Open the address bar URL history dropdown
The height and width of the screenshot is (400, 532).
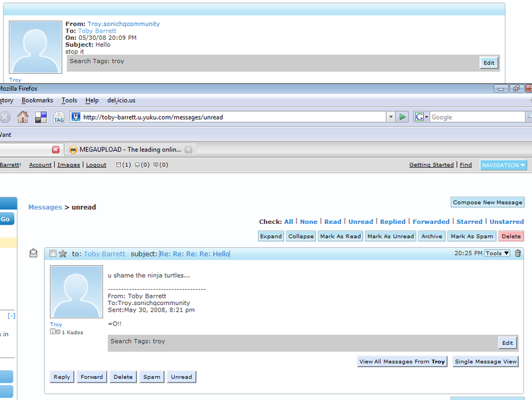pyautogui.click(x=390, y=117)
